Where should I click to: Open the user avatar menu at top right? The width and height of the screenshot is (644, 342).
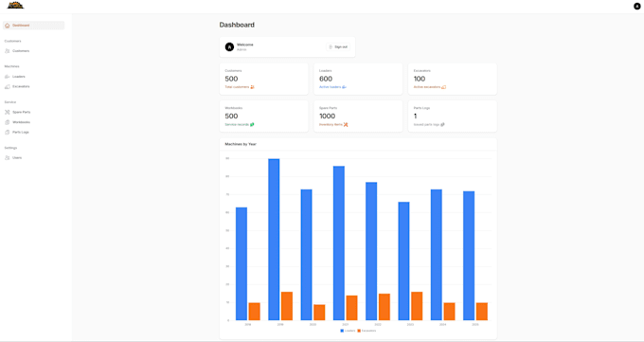pos(637,7)
